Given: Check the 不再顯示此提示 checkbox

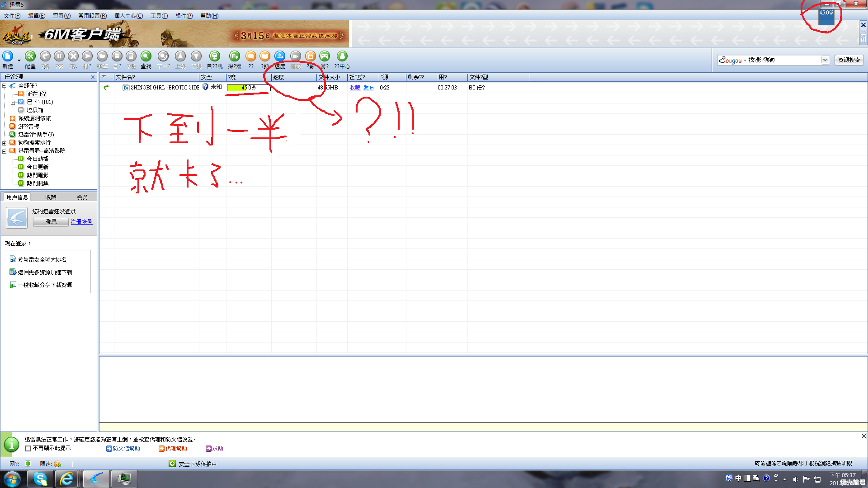Looking at the screenshot, I should point(28,449).
